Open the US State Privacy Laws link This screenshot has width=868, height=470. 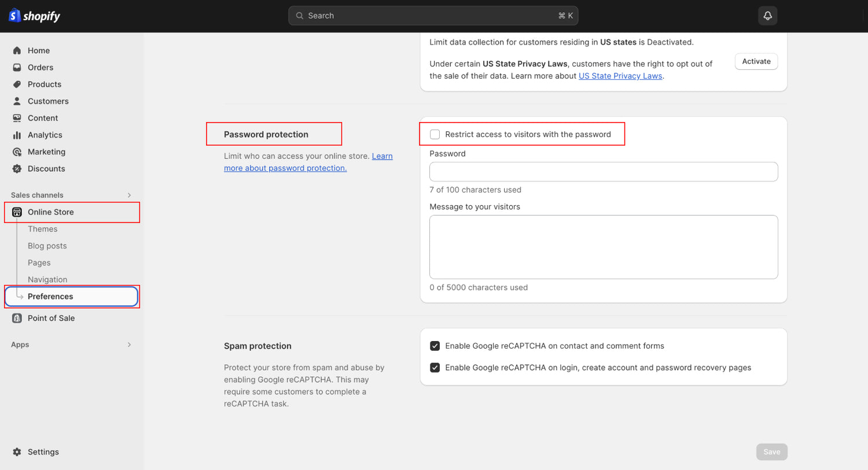[620, 76]
